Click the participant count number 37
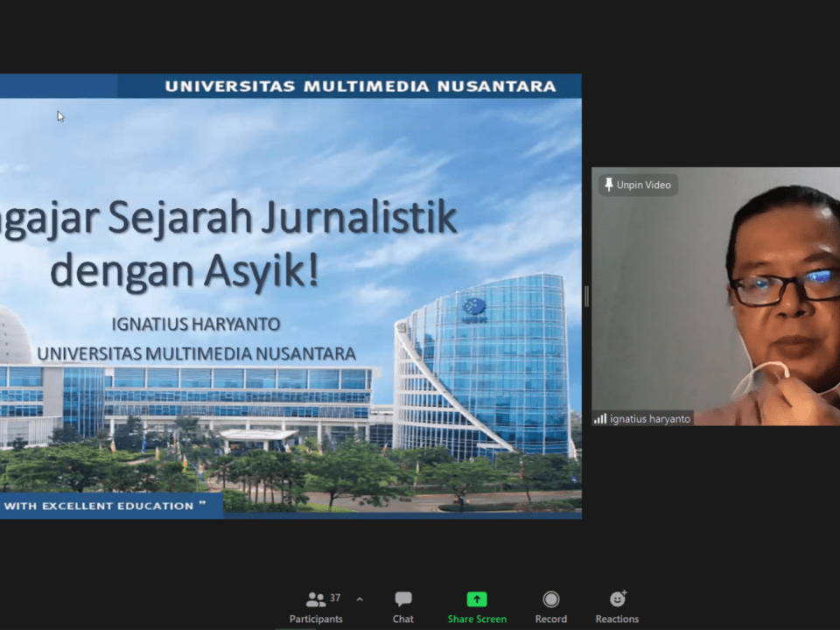Image resolution: width=840 pixels, height=630 pixels. tap(335, 598)
